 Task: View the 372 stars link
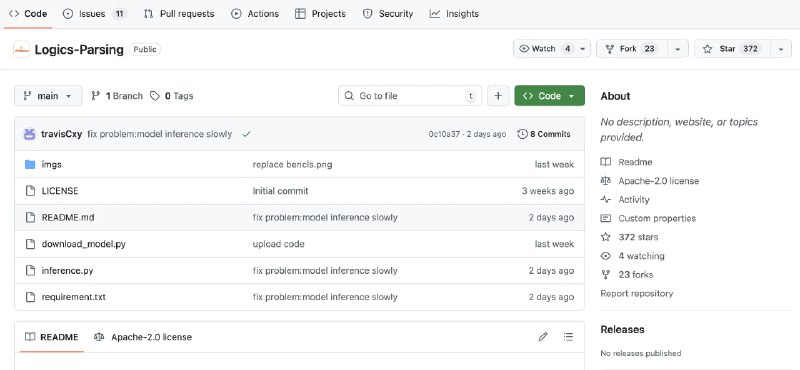(630, 237)
